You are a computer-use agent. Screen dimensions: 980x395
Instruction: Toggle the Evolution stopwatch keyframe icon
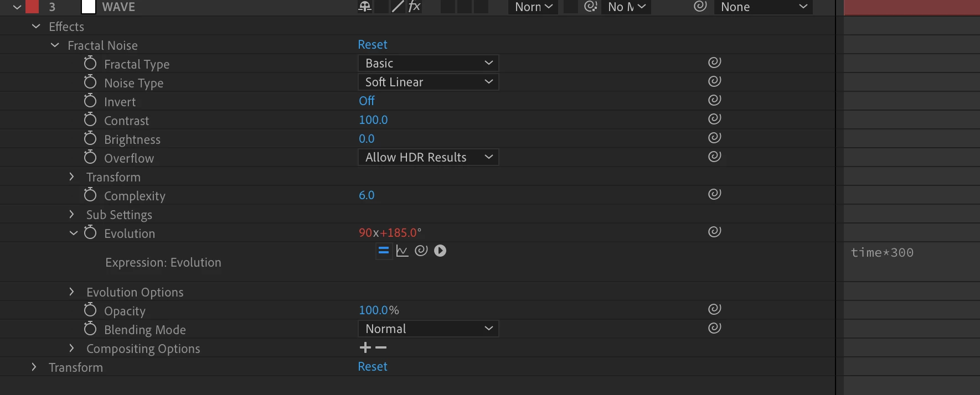tap(90, 232)
